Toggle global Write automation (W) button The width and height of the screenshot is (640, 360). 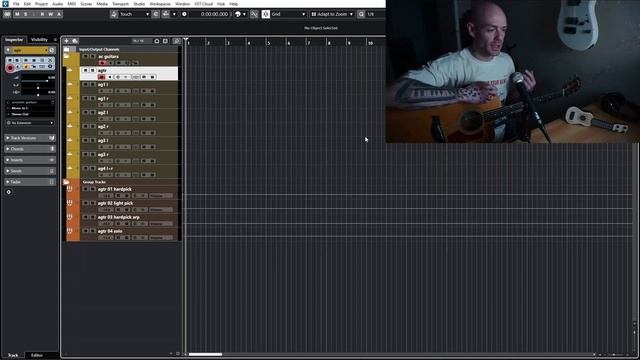click(x=51, y=14)
